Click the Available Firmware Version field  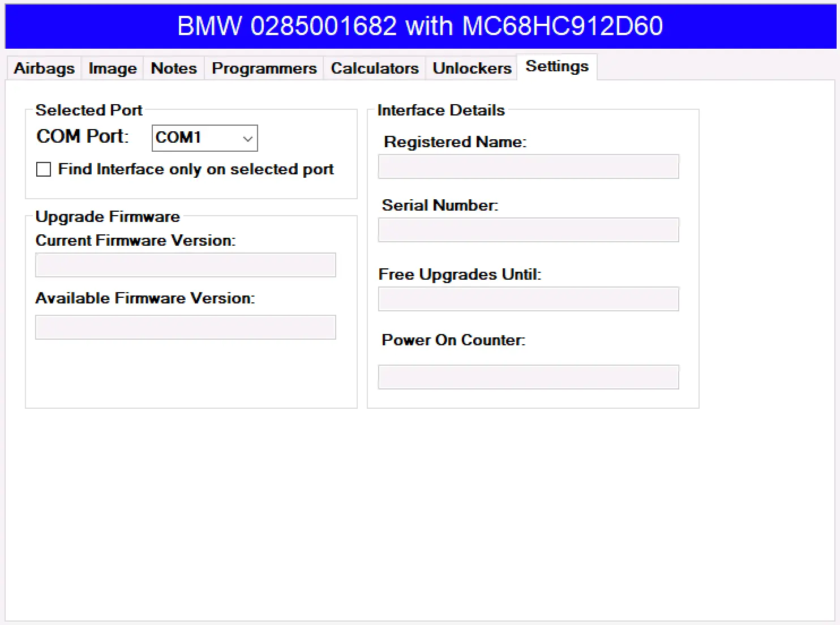[186, 327]
